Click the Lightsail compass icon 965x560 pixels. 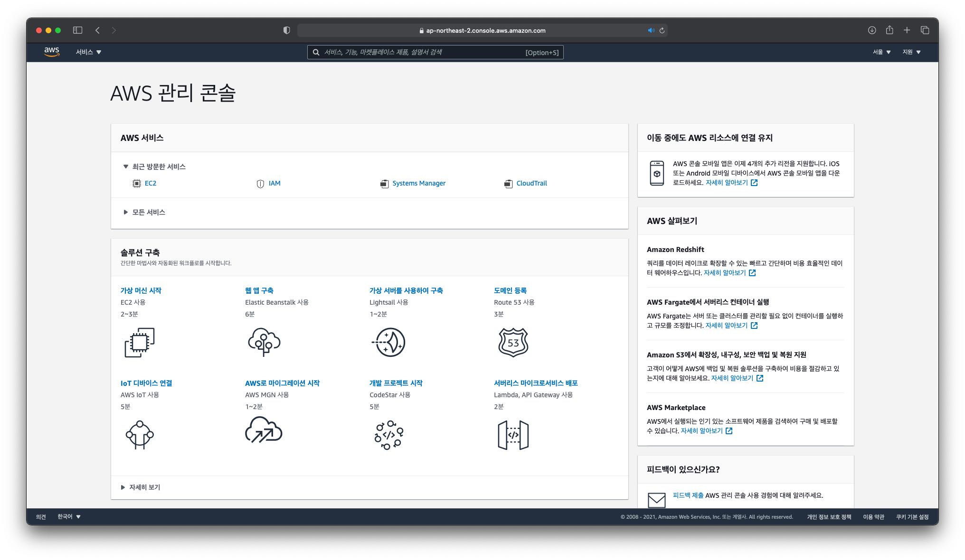coord(388,342)
